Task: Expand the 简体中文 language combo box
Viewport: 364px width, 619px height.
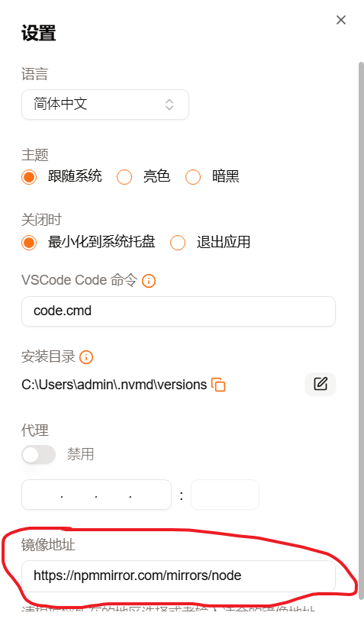Action: [x=105, y=105]
